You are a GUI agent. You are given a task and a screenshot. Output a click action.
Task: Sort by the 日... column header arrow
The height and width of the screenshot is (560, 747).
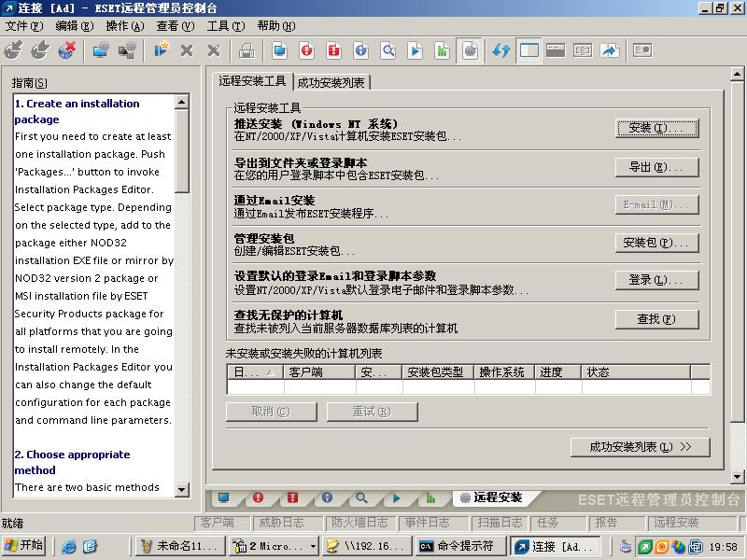tap(271, 371)
